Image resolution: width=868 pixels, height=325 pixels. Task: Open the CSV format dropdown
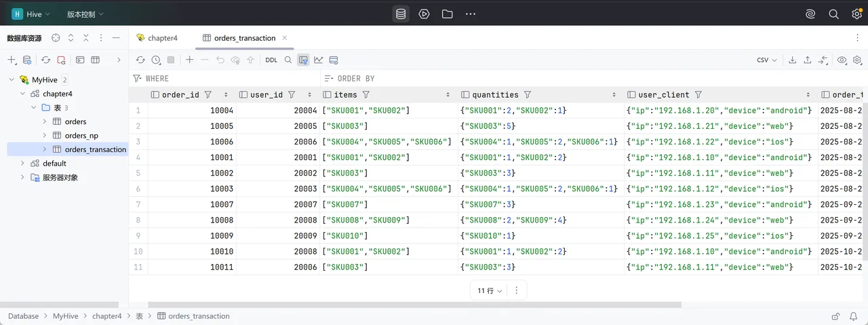(x=767, y=60)
